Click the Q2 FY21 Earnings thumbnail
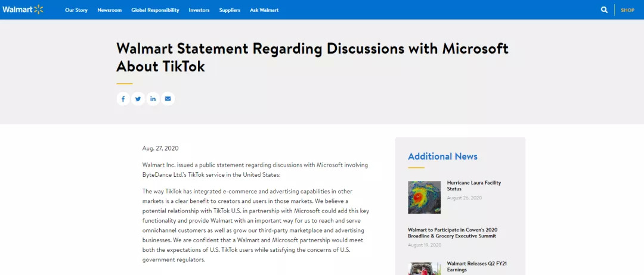 (425, 269)
